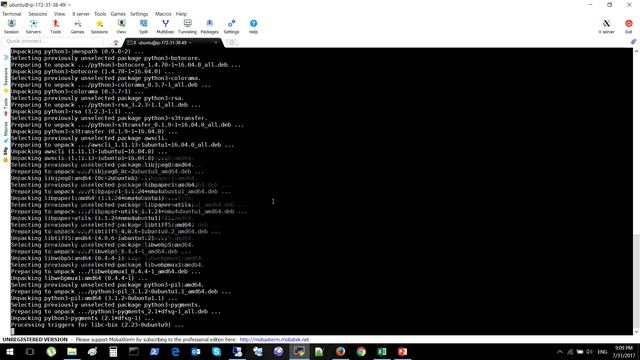The width and height of the screenshot is (640, 360).
Task: Open new tab button beside session tab
Action: click(232, 42)
